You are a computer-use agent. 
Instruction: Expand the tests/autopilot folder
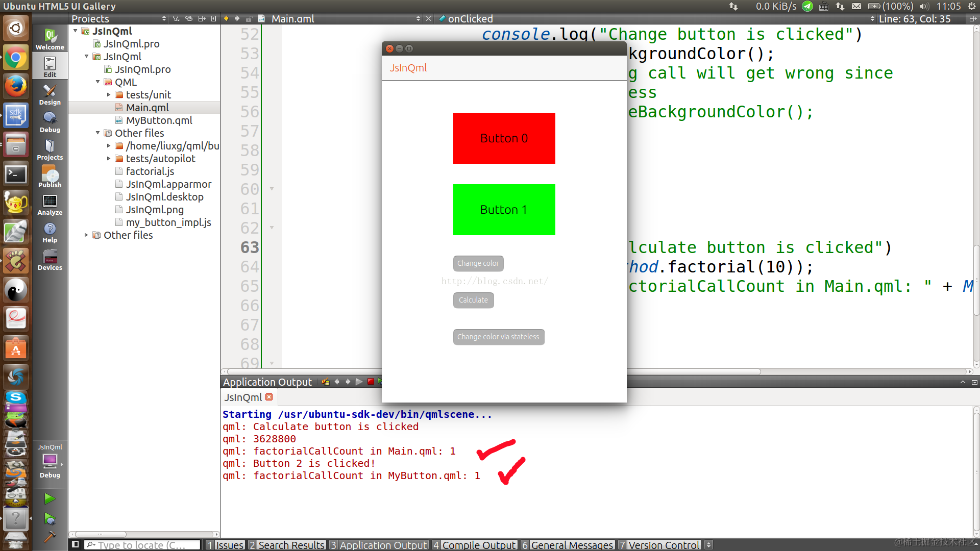[x=109, y=159]
